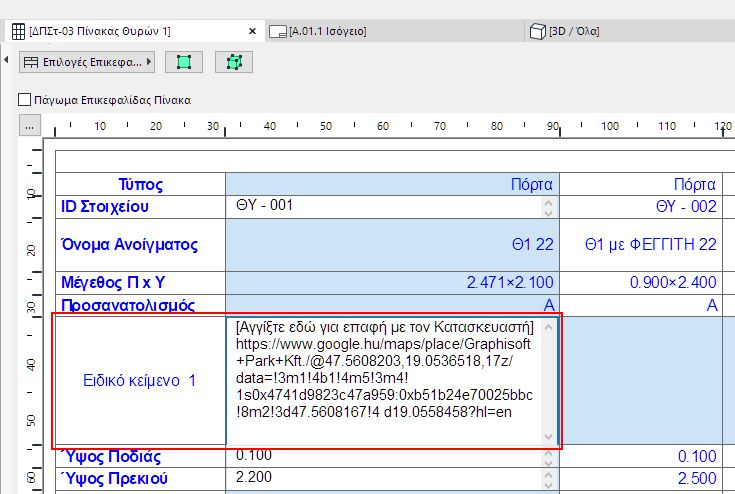Select the Τύπος header cell
The width and height of the screenshot is (735, 494).
click(141, 184)
